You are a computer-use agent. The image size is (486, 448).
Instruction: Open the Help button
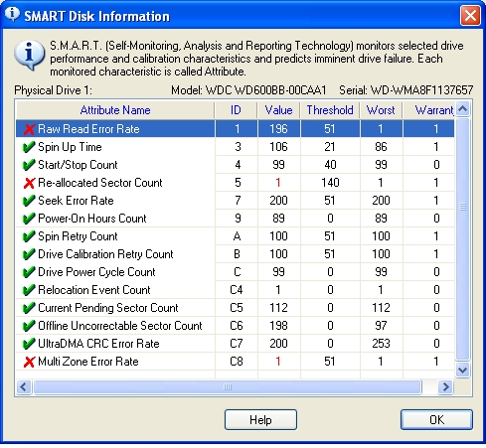[260, 420]
